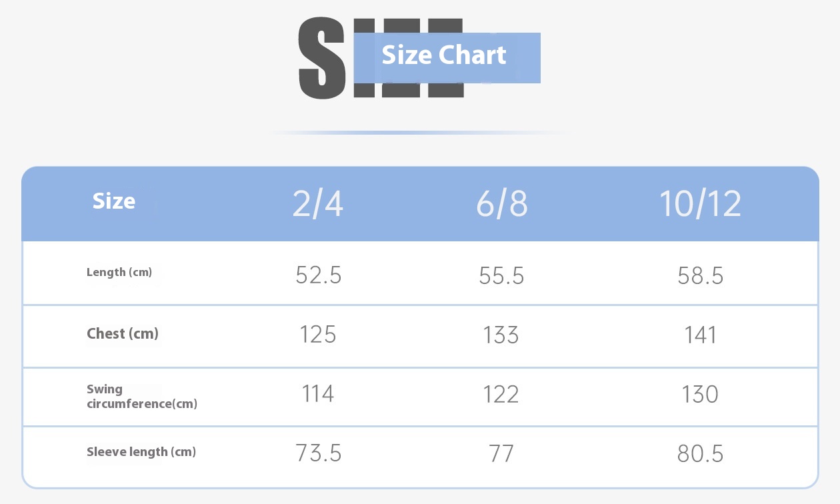Click the 133 chest value
The width and height of the screenshot is (840, 504).
(501, 334)
